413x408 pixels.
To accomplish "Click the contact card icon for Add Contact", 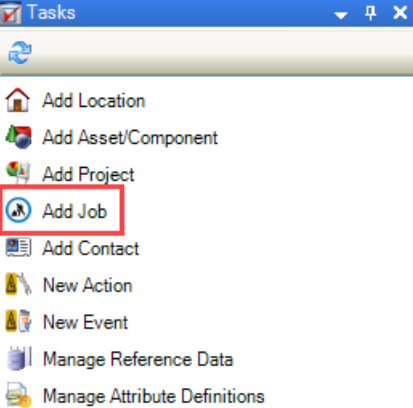I will point(19,247).
